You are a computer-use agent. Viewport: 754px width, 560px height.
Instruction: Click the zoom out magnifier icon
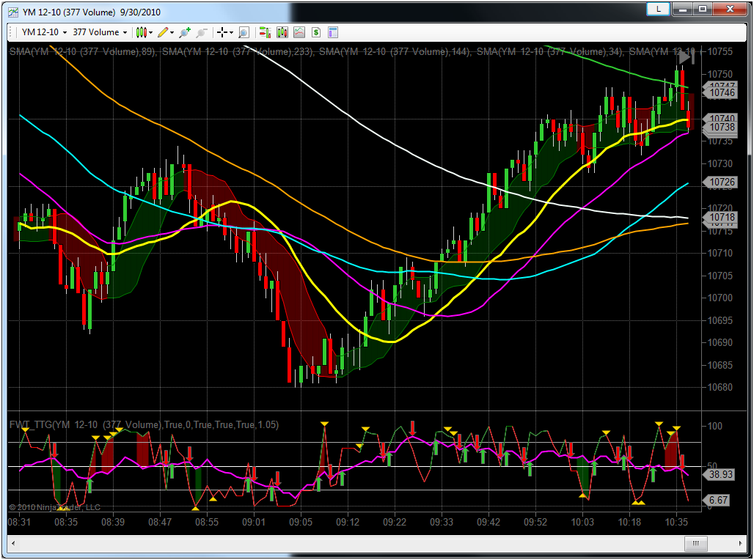point(202,32)
